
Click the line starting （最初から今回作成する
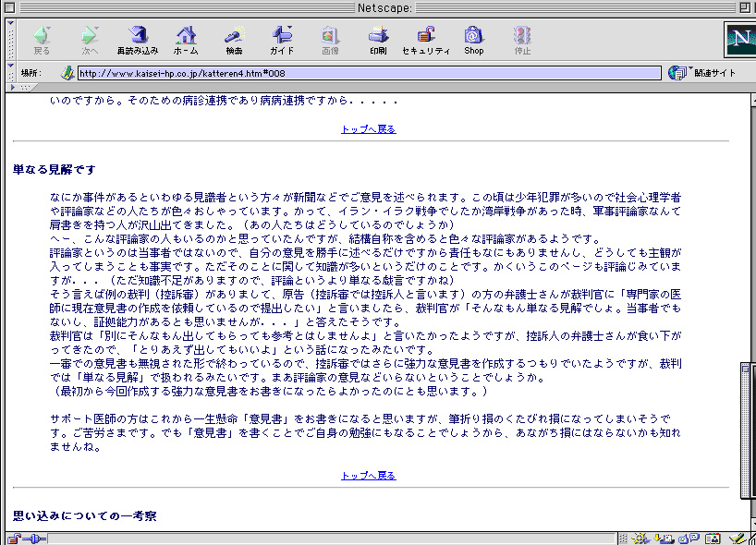click(269, 392)
